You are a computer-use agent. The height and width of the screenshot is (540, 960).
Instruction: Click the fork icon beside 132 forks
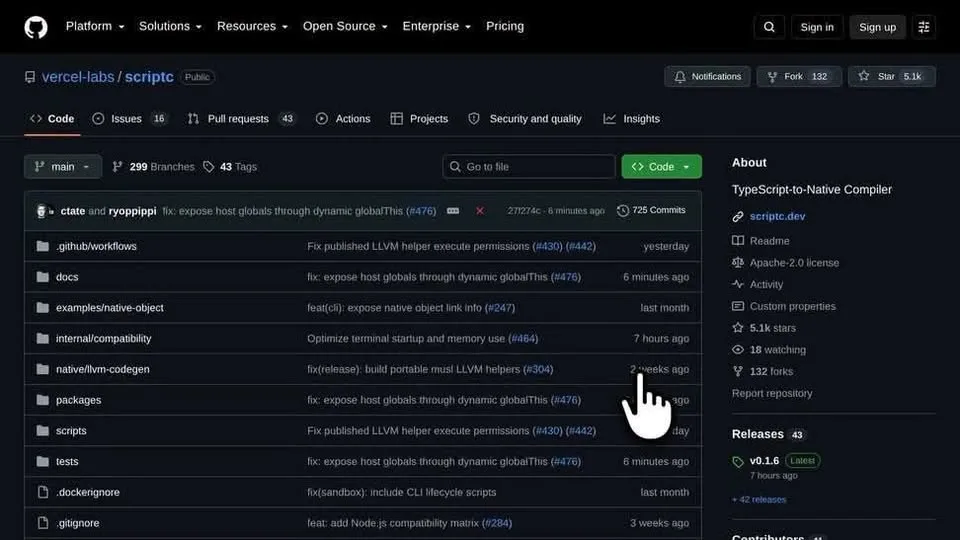point(738,371)
